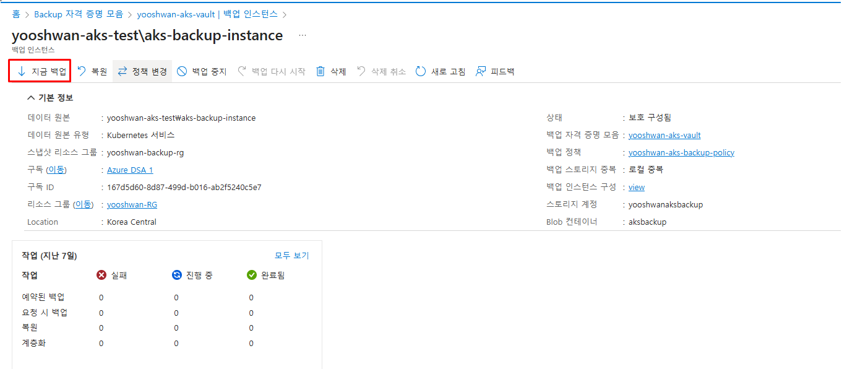Click the 예약된 백업 row label
This screenshot has width=868, height=369.
pos(43,297)
